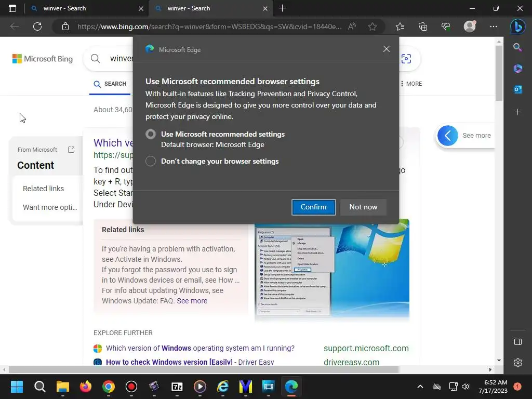Image resolution: width=532 pixels, height=399 pixels.
Task: Open Internet Explorer from the taskbar
Action: click(x=223, y=387)
